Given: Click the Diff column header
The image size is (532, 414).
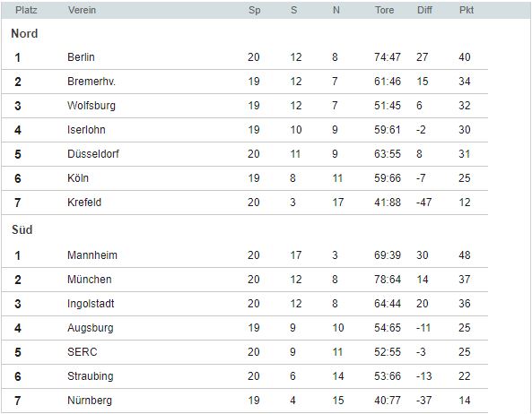Looking at the screenshot, I should [x=424, y=10].
